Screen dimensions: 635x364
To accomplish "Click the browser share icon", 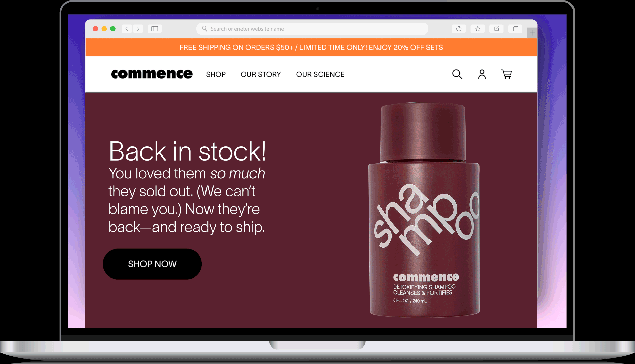I will click(x=497, y=29).
